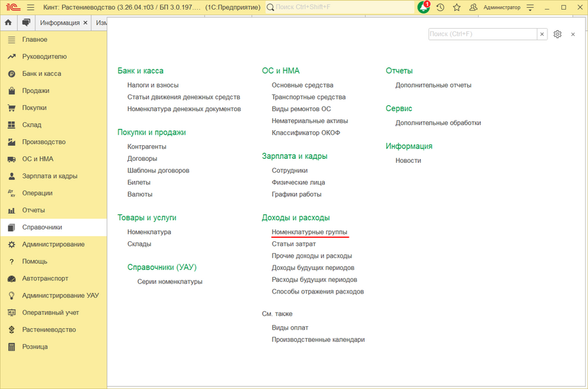The height and width of the screenshot is (389, 588).
Task: Click the Отчеты chart icon
Action: [12, 210]
